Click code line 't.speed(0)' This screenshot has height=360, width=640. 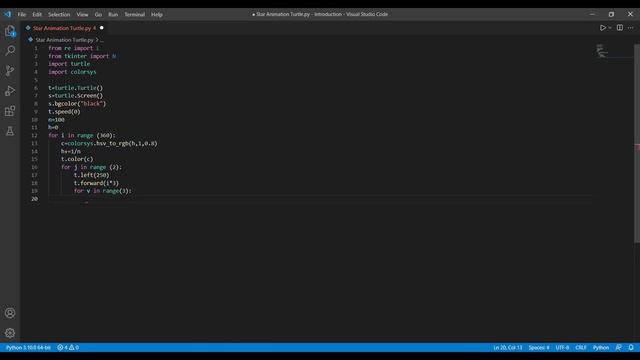(x=64, y=111)
